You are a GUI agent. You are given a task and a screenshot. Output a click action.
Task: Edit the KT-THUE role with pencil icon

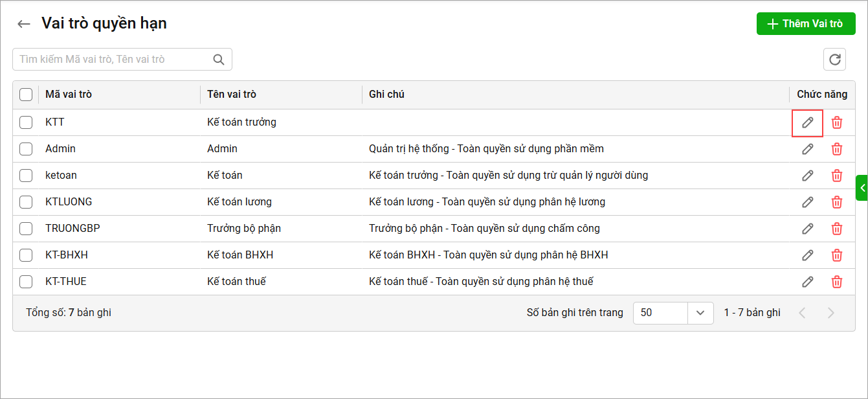click(x=808, y=282)
